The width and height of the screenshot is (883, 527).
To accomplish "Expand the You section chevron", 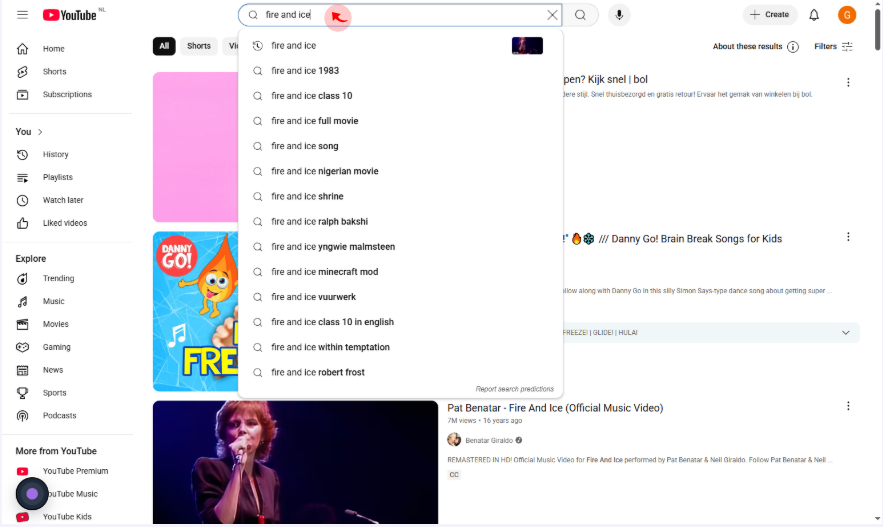I will (x=40, y=132).
